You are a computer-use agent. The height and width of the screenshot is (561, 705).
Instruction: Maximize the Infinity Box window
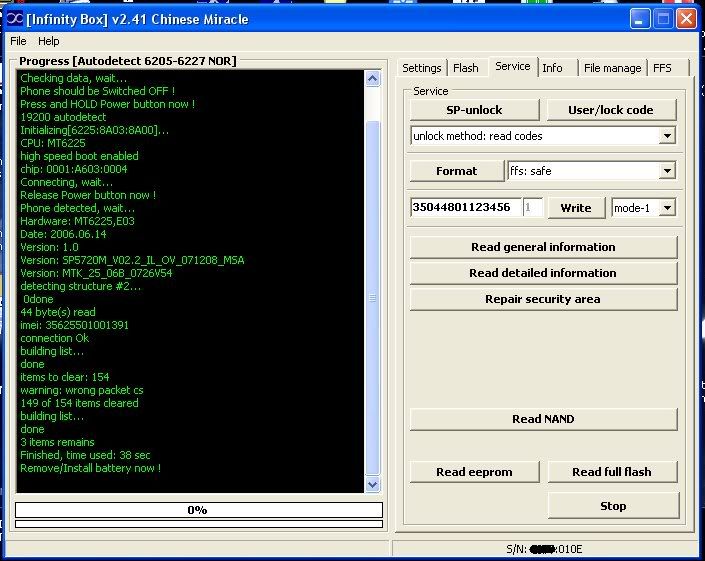point(663,19)
